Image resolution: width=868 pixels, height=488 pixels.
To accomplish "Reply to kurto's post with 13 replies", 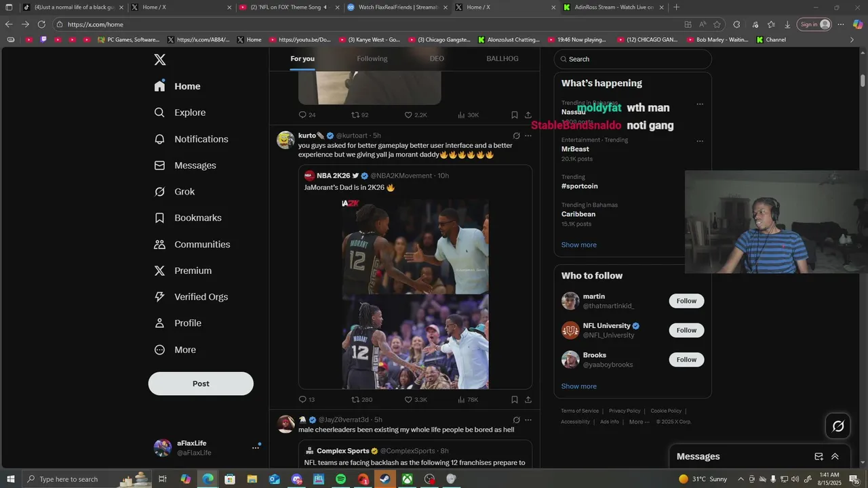I will pyautogui.click(x=307, y=400).
